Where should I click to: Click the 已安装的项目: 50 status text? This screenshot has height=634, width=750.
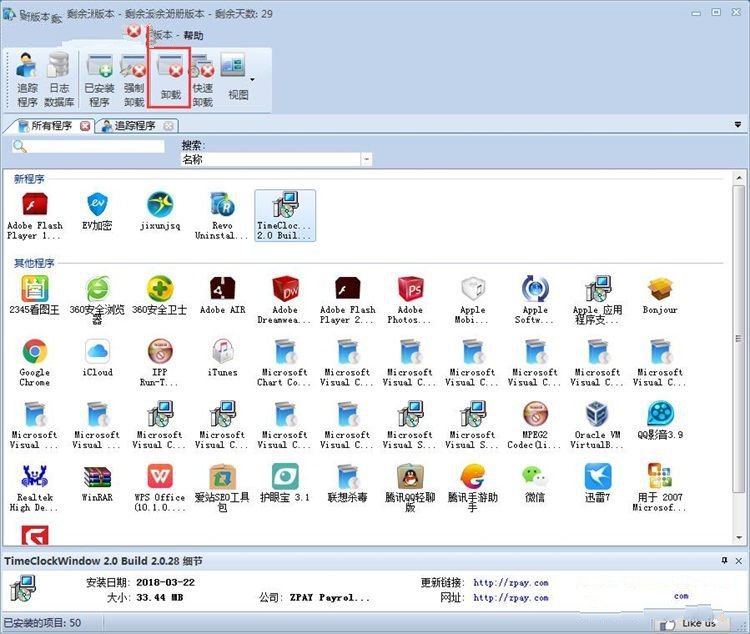click(42, 623)
